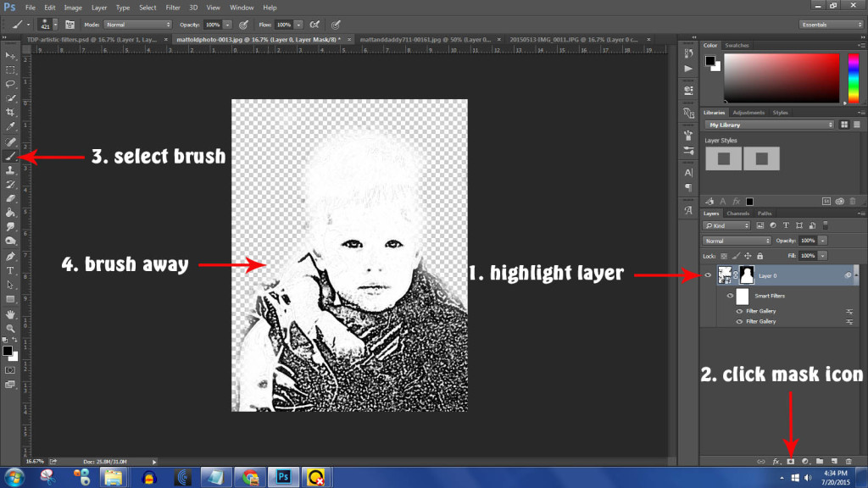Select the Path Selection tool
The height and width of the screenshot is (488, 868).
point(10,285)
